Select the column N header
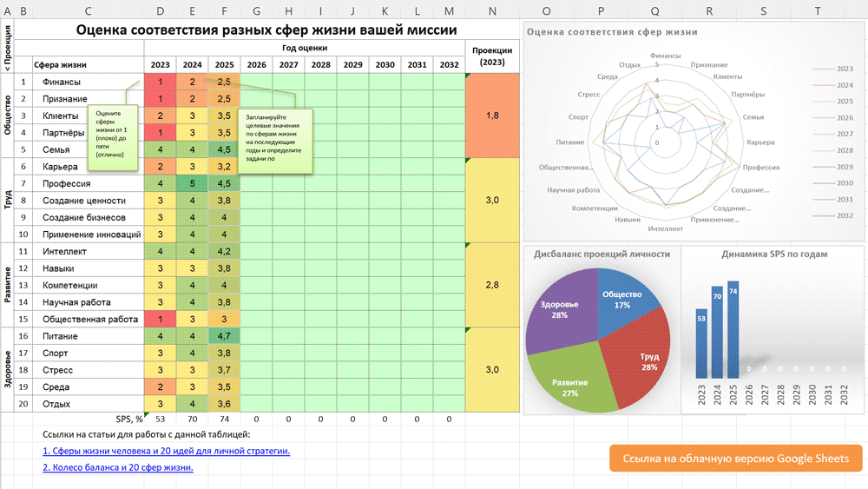This screenshot has height=489, width=868. (492, 10)
